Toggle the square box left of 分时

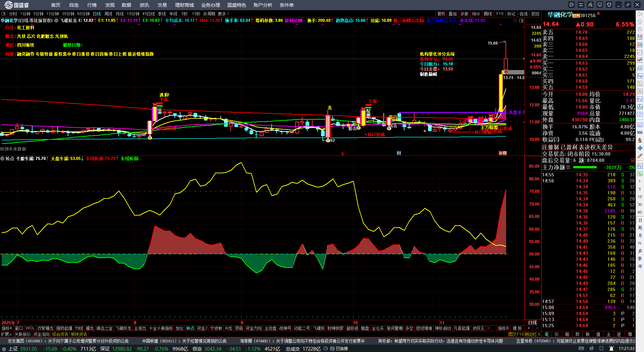(x=4, y=14)
